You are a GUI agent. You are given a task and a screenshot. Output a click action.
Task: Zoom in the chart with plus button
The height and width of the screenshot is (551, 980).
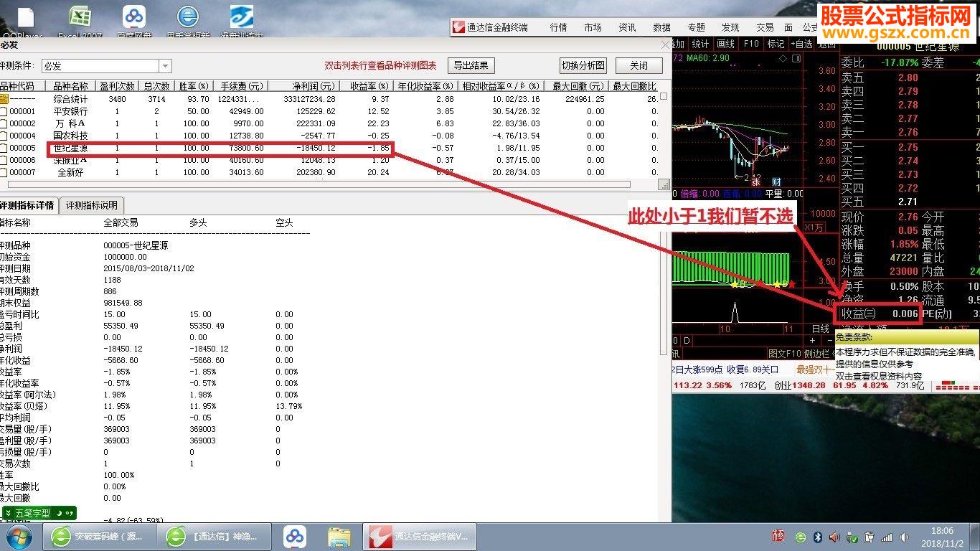pos(812,340)
